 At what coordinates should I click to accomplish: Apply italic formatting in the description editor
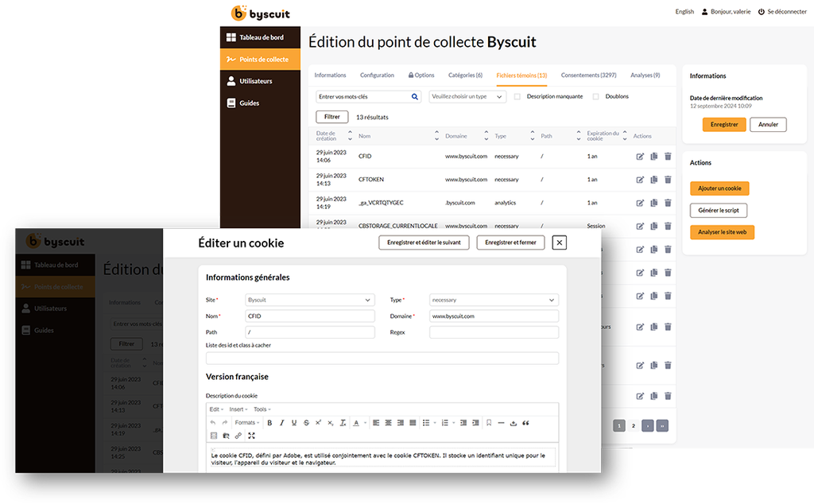click(282, 423)
